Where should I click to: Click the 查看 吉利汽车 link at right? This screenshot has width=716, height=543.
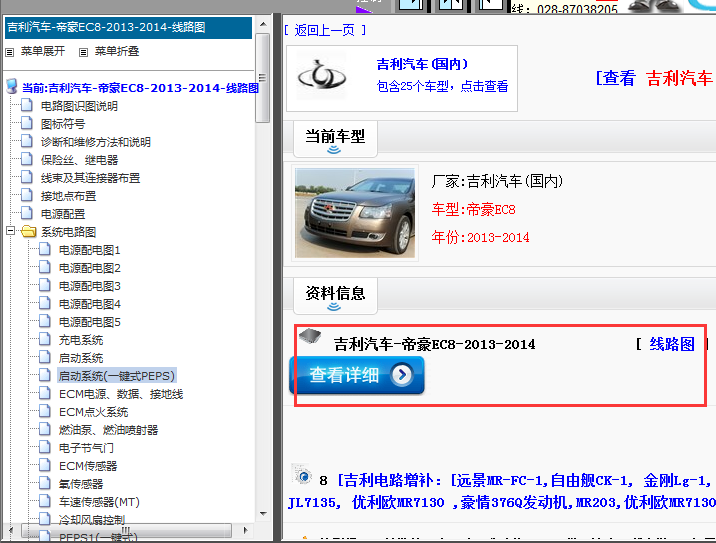click(655, 78)
